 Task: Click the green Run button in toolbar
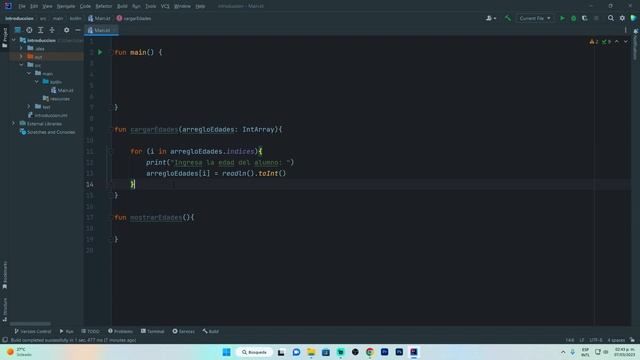click(562, 18)
